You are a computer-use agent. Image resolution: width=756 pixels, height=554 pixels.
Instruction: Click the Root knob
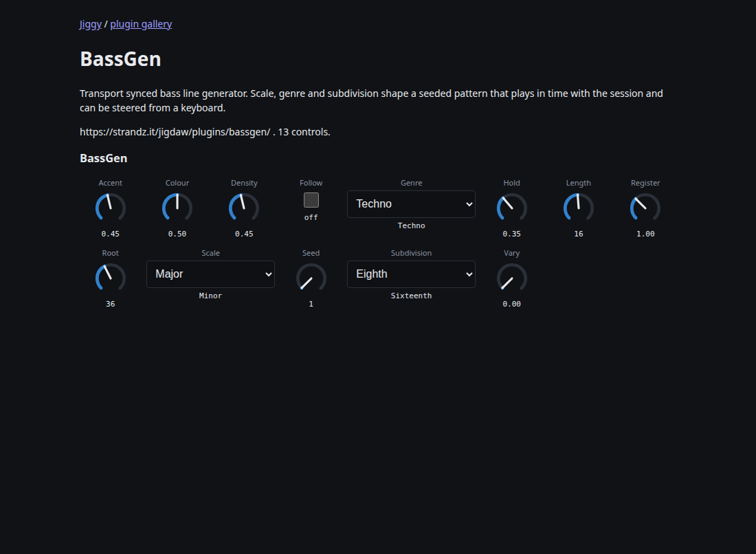[111, 278]
